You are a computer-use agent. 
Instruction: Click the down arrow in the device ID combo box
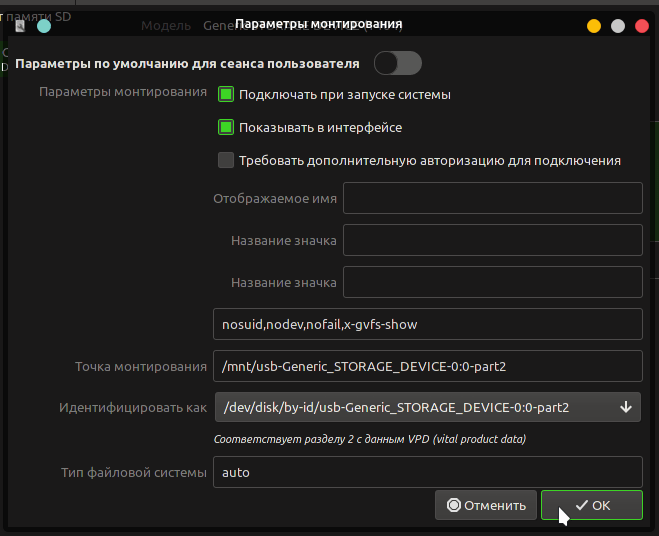(x=626, y=407)
